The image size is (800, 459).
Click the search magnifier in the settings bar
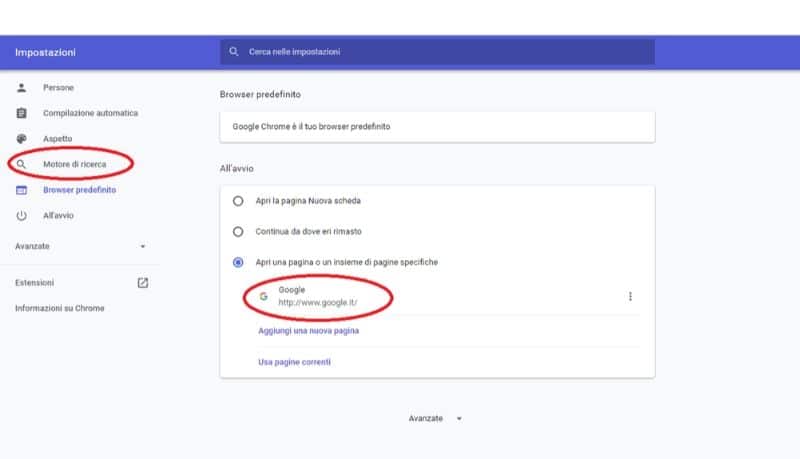click(234, 52)
